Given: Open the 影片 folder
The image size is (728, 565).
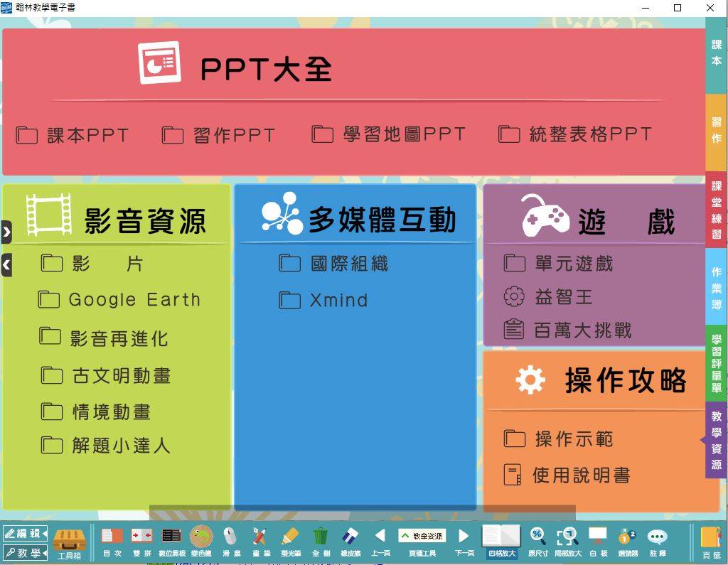Looking at the screenshot, I should (92, 263).
